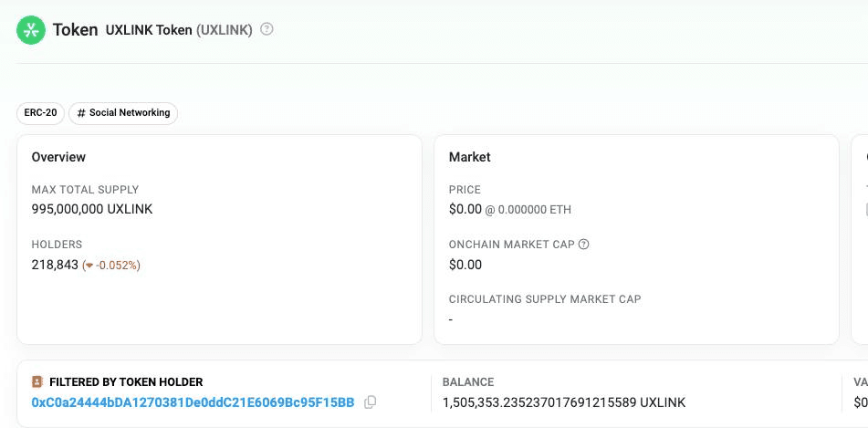Click the Circulating Supply Market Cap label
This screenshot has height=428, width=868.
[545, 299]
